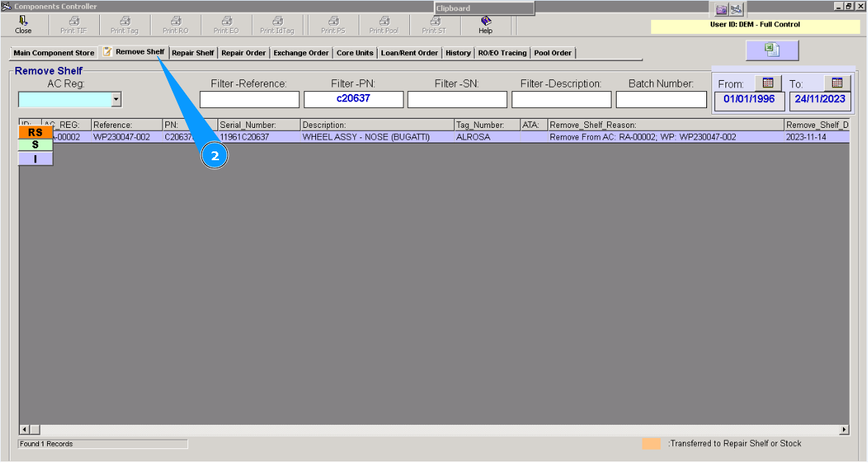The image size is (868, 463).
Task: Click the 2023-11-14 date cell
Action: pyautogui.click(x=817, y=137)
